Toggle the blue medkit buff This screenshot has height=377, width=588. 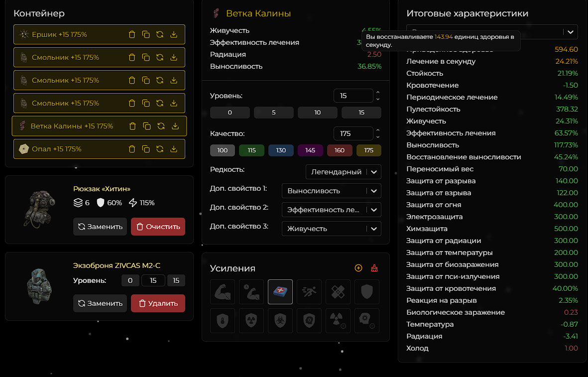[x=280, y=292]
